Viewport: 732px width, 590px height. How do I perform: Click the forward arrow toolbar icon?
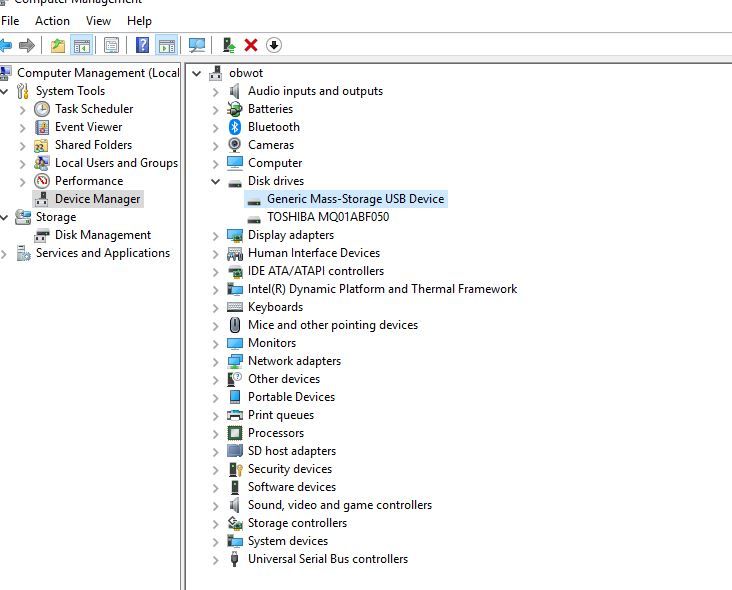tap(27, 45)
